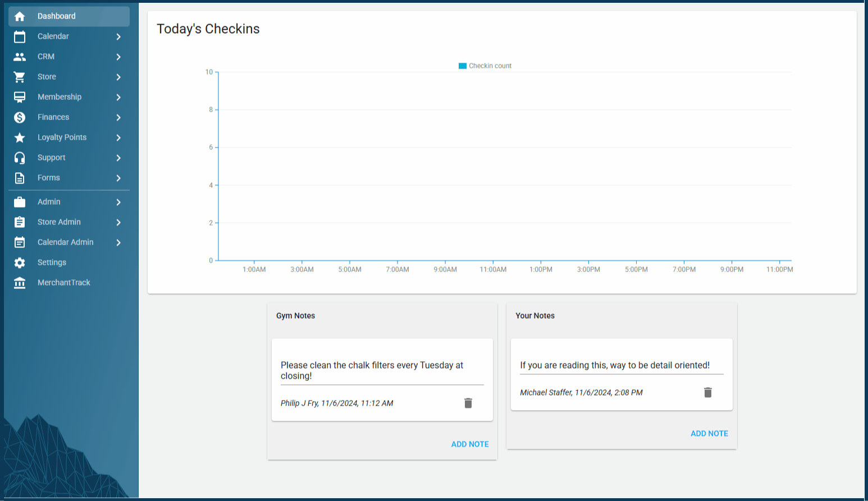Click the Store shopping cart icon
868x501 pixels.
click(x=20, y=77)
